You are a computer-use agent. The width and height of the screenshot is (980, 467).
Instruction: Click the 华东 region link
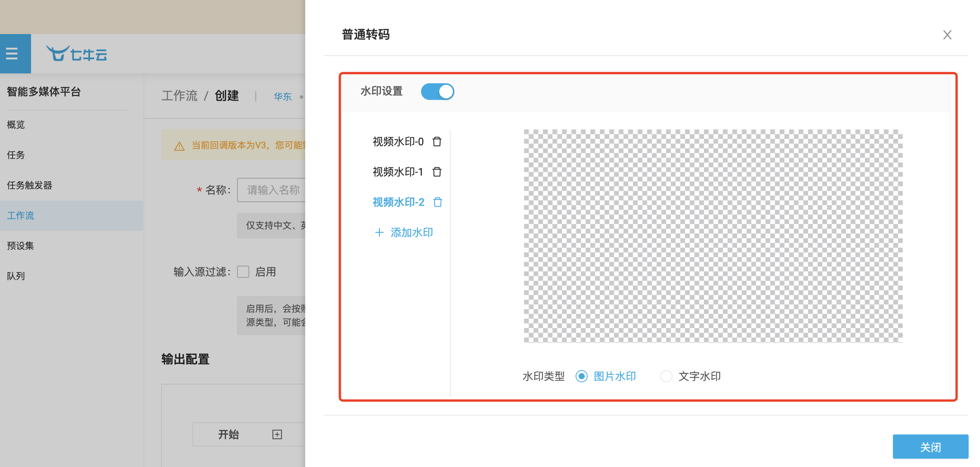click(x=282, y=96)
